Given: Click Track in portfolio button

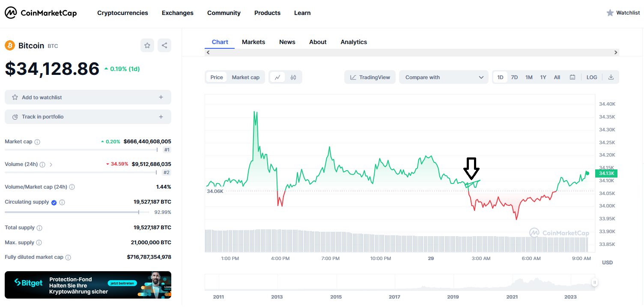Looking at the screenshot, I should click(88, 117).
